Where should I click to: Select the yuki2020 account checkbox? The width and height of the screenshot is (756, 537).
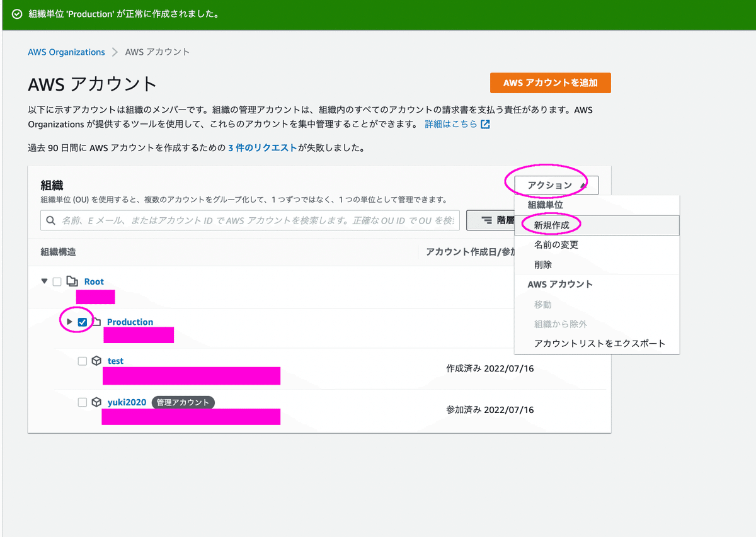pyautogui.click(x=83, y=402)
